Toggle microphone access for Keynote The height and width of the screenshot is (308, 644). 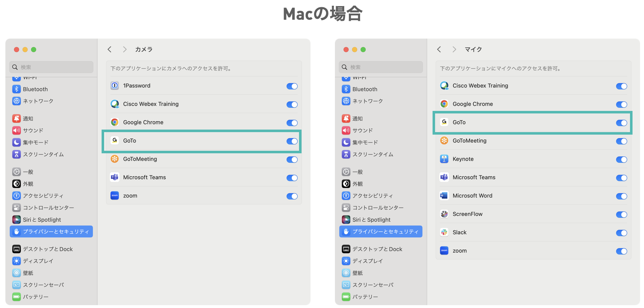point(621,159)
